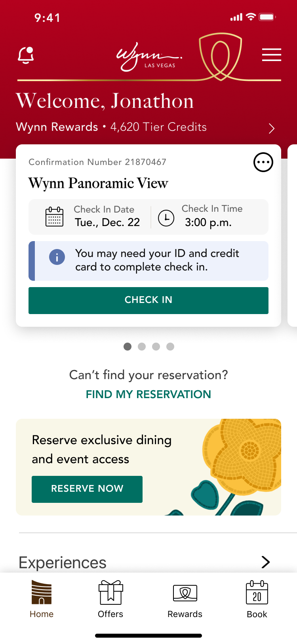The height and width of the screenshot is (644, 297).
Task: Go to third reservation page dot
Action: pos(156,347)
